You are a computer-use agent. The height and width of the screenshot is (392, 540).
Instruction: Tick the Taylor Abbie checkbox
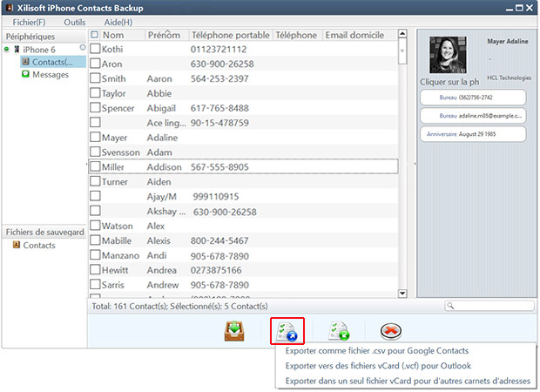[95, 92]
